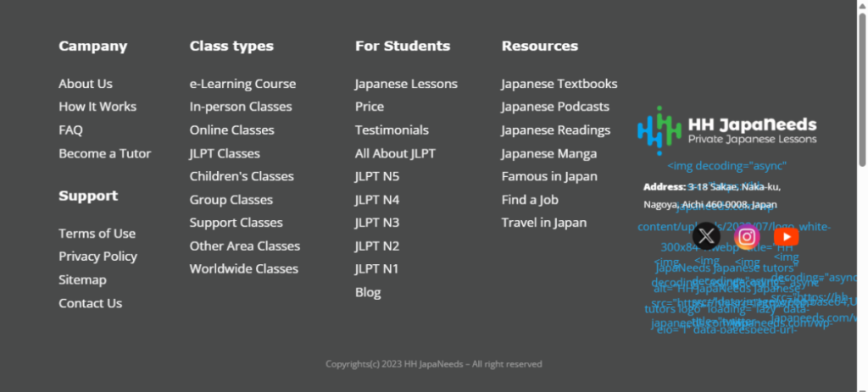868x392 pixels.
Task: Open Terms of Use page
Action: [x=97, y=234]
